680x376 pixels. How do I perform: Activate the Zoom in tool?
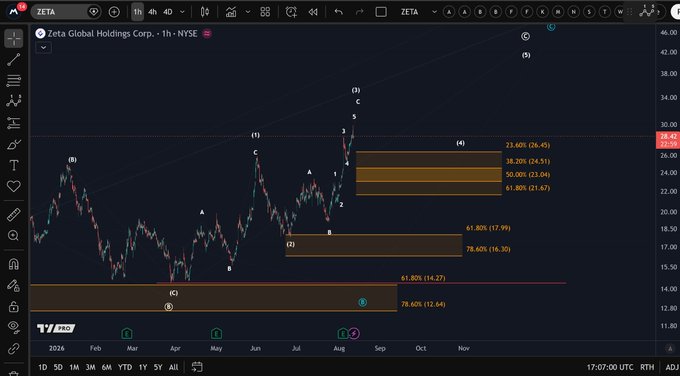13,235
